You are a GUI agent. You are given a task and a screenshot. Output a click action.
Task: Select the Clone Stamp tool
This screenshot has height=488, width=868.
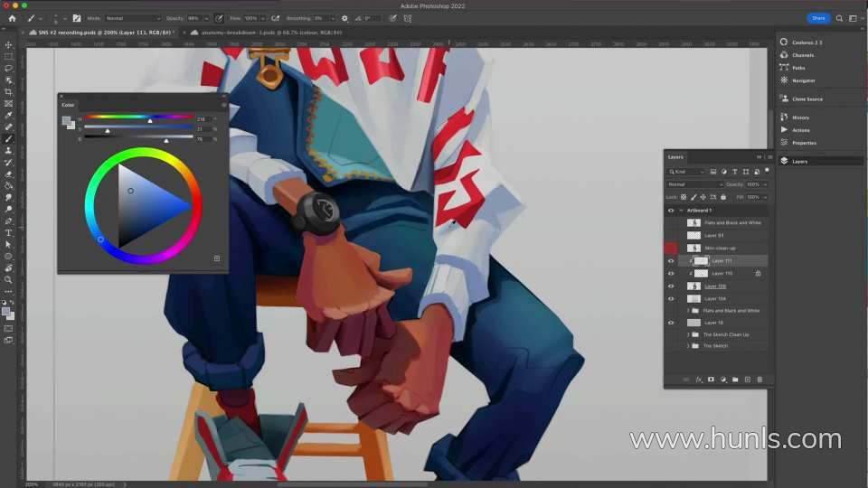click(8, 151)
